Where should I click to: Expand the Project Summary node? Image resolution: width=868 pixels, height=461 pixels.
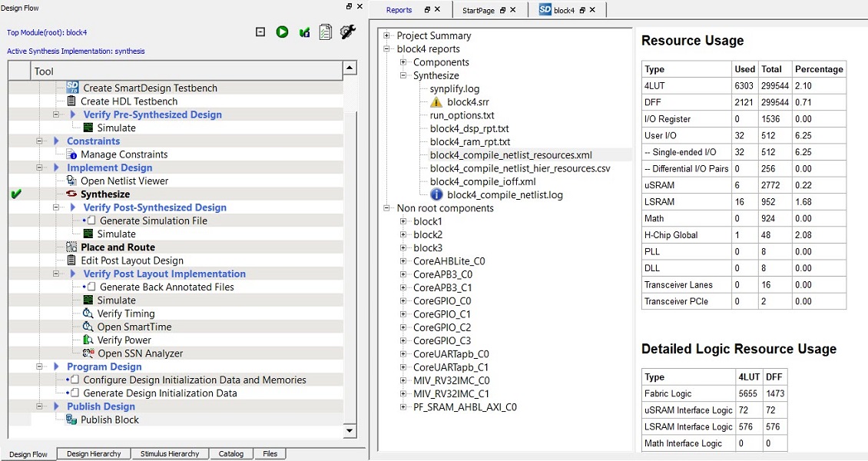pos(387,36)
